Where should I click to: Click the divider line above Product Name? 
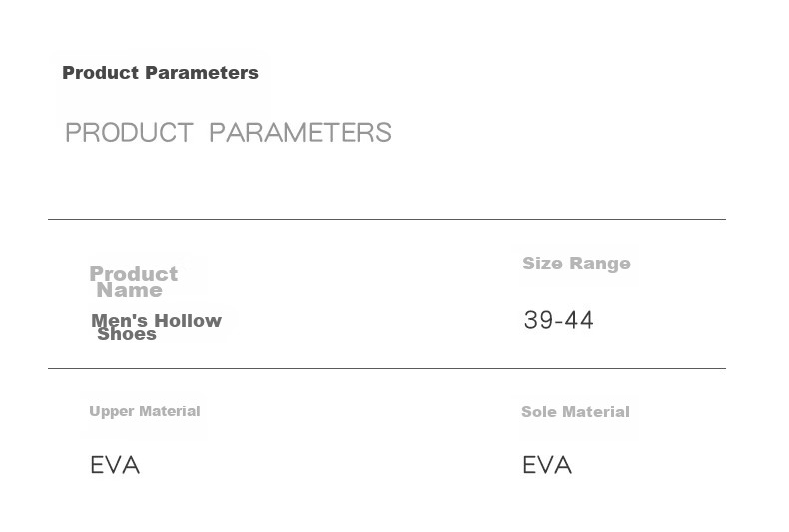tap(387, 219)
